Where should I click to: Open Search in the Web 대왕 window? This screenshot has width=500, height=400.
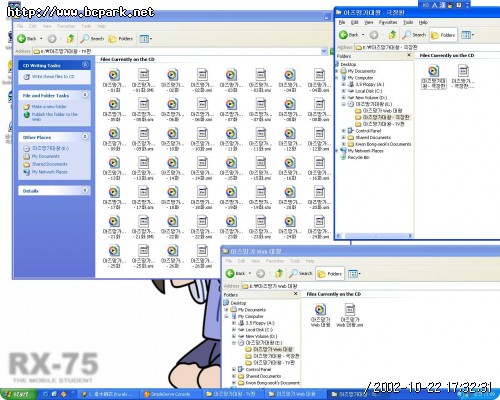[x=301, y=273]
